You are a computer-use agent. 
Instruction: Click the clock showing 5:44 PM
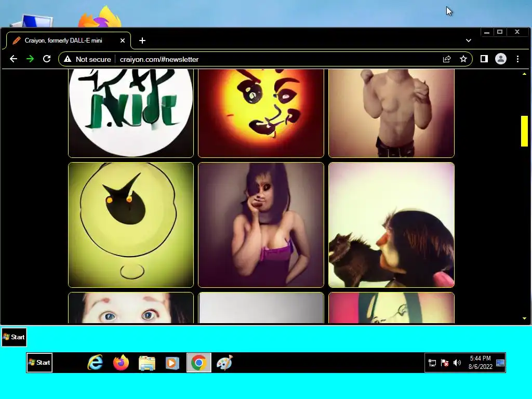[481, 362]
